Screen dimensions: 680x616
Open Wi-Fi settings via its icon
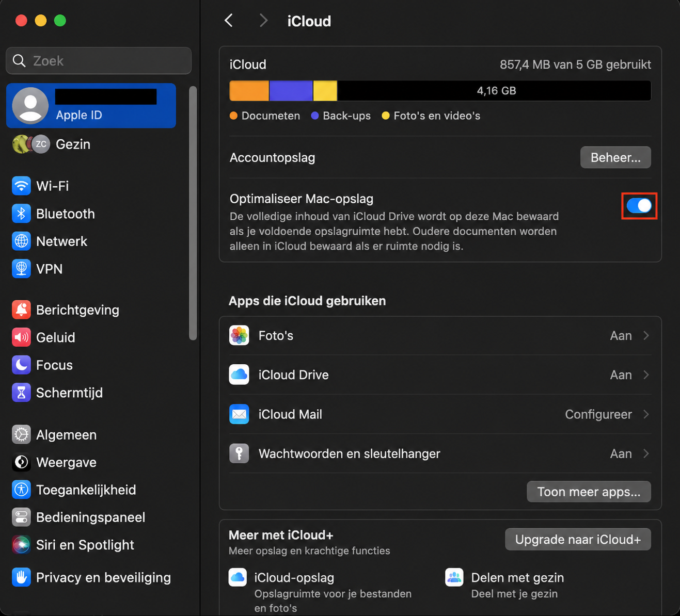click(x=21, y=186)
